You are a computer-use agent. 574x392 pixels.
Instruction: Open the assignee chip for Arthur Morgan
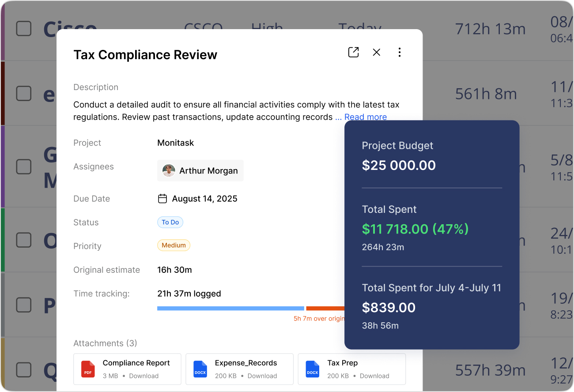tap(200, 170)
